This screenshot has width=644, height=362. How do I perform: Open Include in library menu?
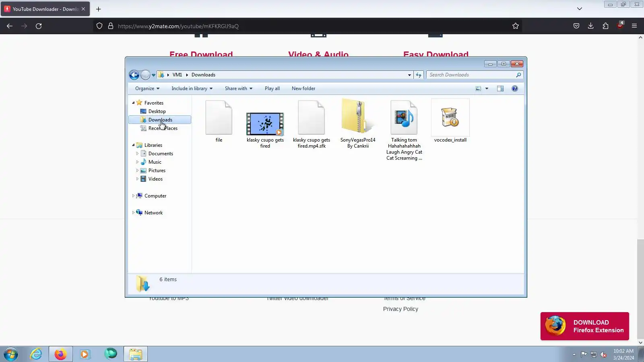(192, 88)
